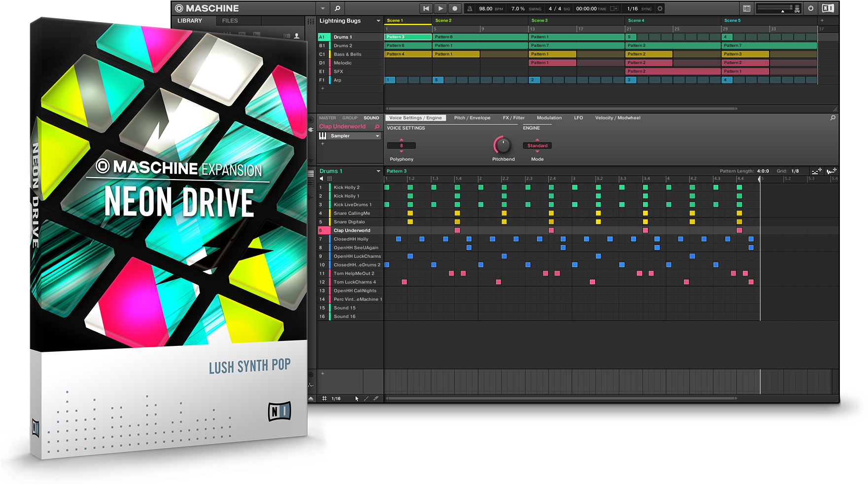Toggle the audition speaker icon under Drums 1
The height and width of the screenshot is (484, 868).
pos(322,179)
